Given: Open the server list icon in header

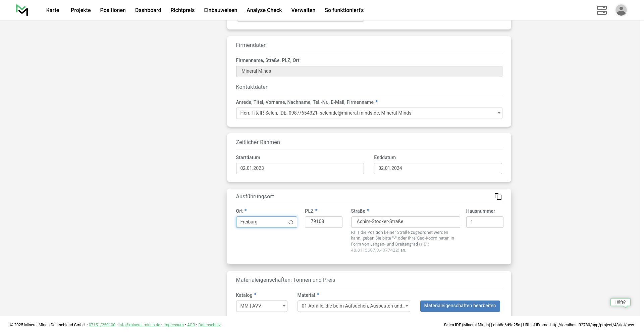Looking at the screenshot, I should tap(601, 10).
